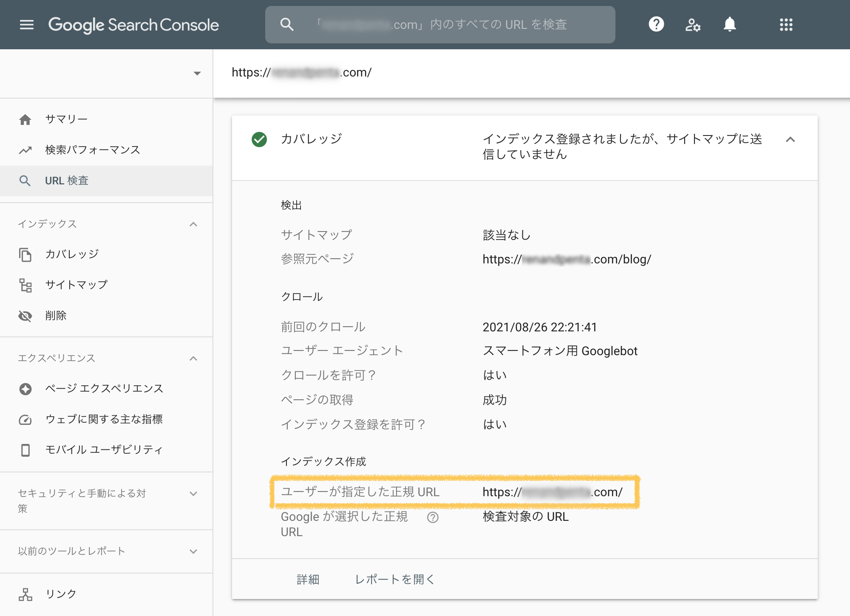The height and width of the screenshot is (616, 850).
Task: Click the network icon beside リンク
Action: (x=25, y=594)
